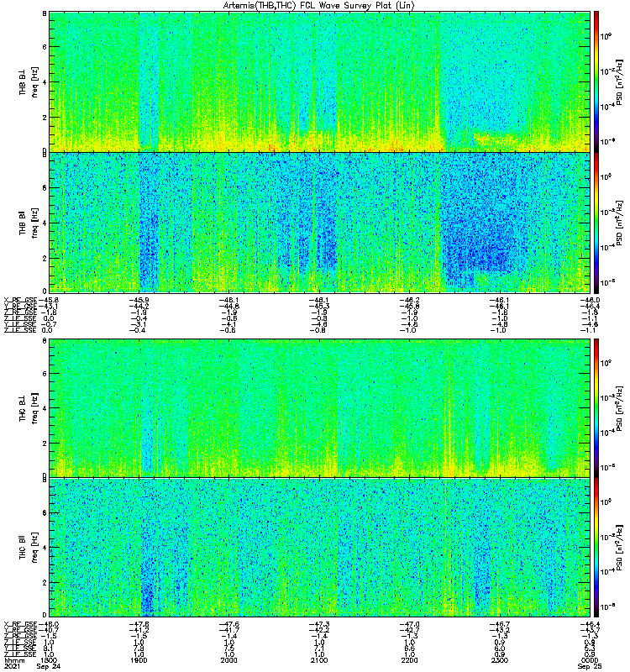Click the '2000' time tick label
The height and width of the screenshot is (672, 630).
pos(228,660)
